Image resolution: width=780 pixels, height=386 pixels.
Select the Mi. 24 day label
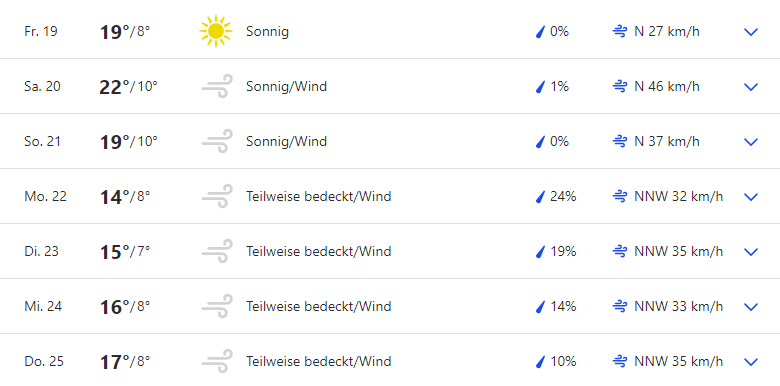(43, 306)
